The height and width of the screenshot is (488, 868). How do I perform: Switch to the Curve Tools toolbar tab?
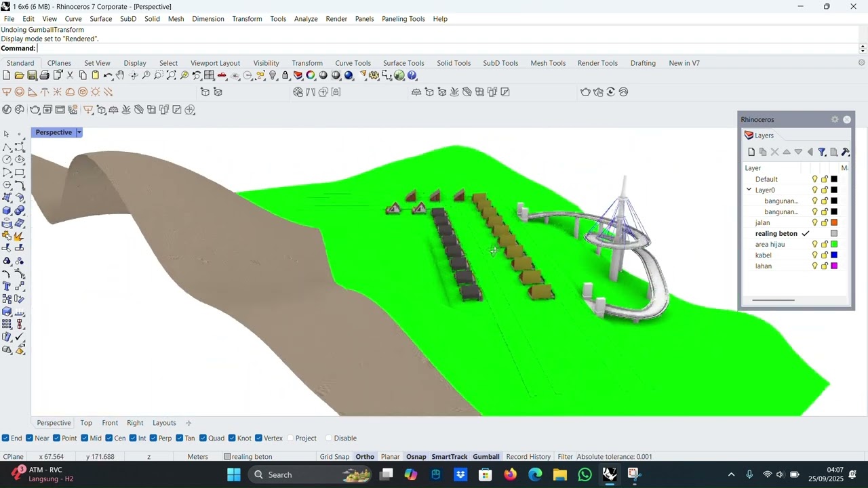[x=353, y=63]
